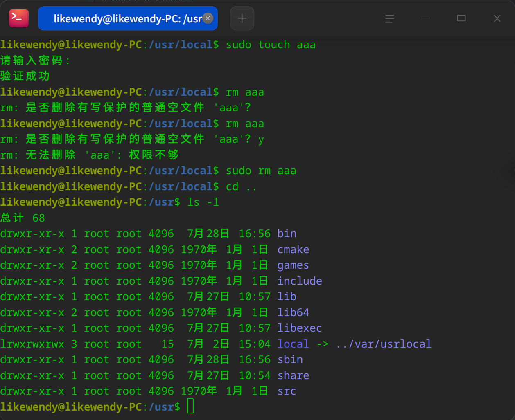515x420 pixels.
Task: Click the '../var/usrlocal' link target
Action: click(x=384, y=344)
